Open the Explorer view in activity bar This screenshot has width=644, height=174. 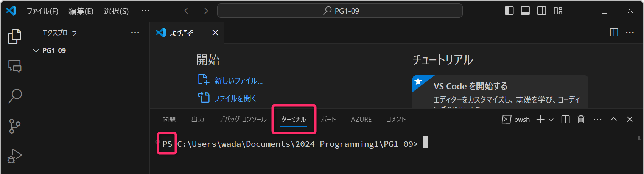[15, 36]
